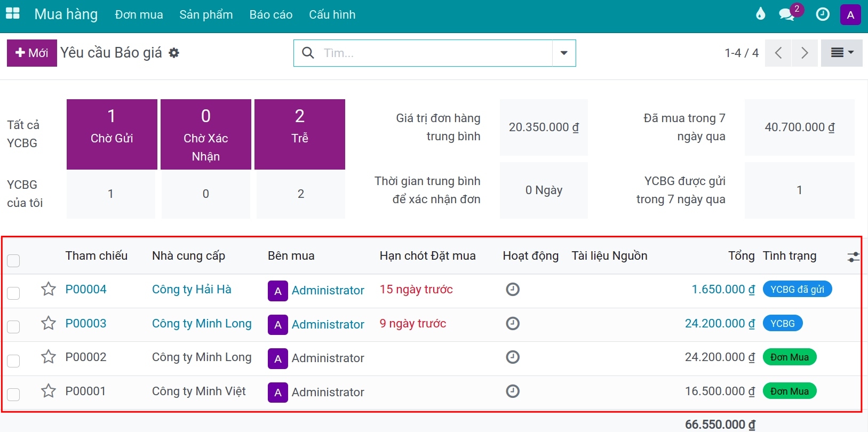Click the blue YCBG status badge for P00003
This screenshot has width=868, height=432.
coord(783,323)
